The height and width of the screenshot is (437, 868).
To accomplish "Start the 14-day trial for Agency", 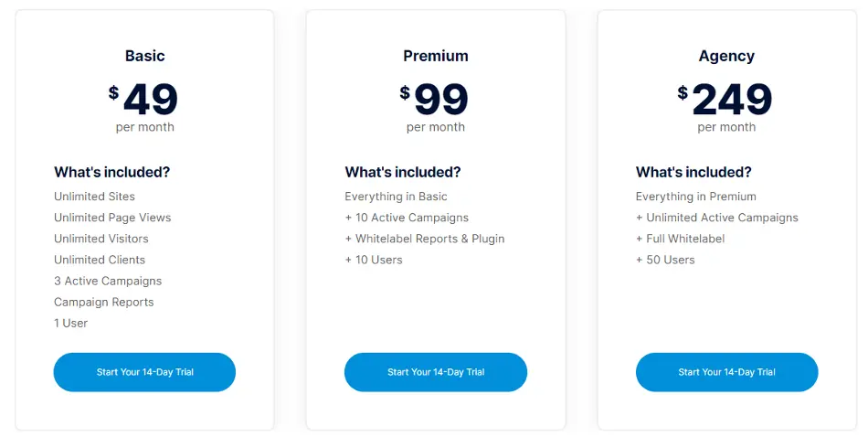I will (x=727, y=372).
